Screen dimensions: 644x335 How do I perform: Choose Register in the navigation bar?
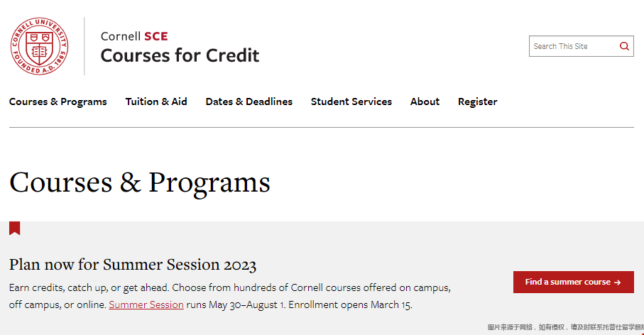477,101
